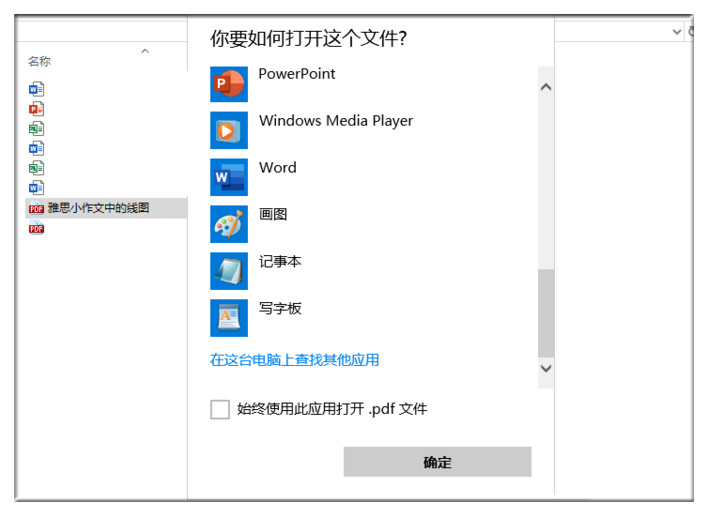Viewport: 708px width, 516px height.
Task: Click the app list scroll up arrow
Action: pyautogui.click(x=546, y=87)
